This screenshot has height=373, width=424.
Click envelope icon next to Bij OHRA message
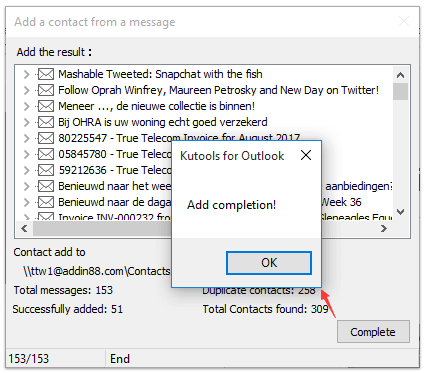pyautogui.click(x=46, y=122)
